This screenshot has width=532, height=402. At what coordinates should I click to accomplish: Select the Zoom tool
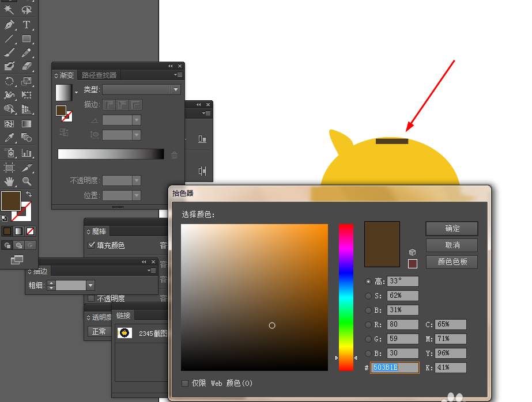click(x=27, y=181)
